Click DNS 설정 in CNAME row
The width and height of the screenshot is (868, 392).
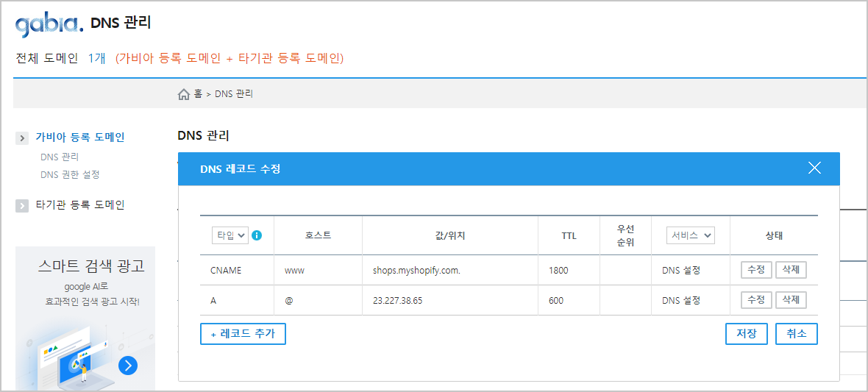point(681,270)
